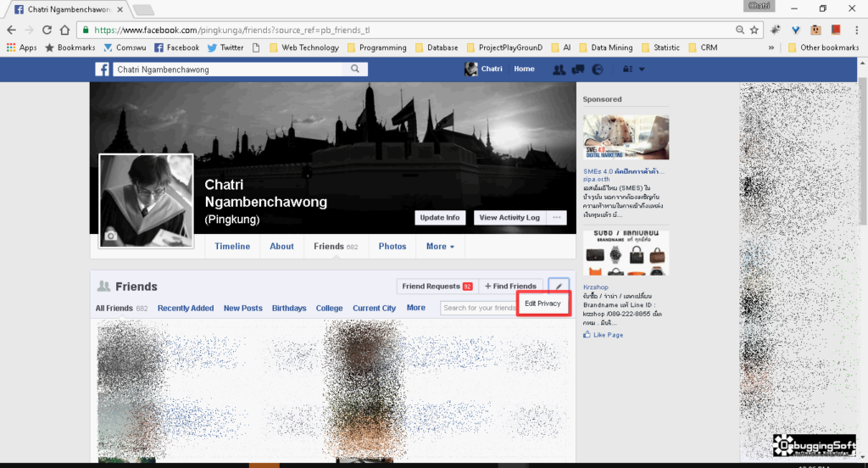Reload the page with refresh icon
This screenshot has width=868, height=468.
click(x=47, y=30)
